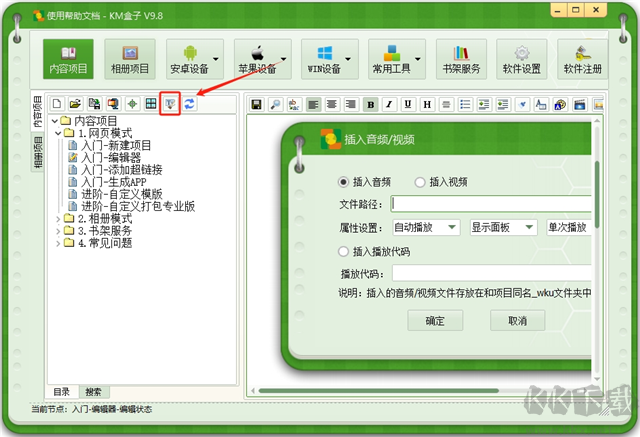Click the letter A font style icon
Viewport: 640px width, 437px height.
click(x=541, y=105)
